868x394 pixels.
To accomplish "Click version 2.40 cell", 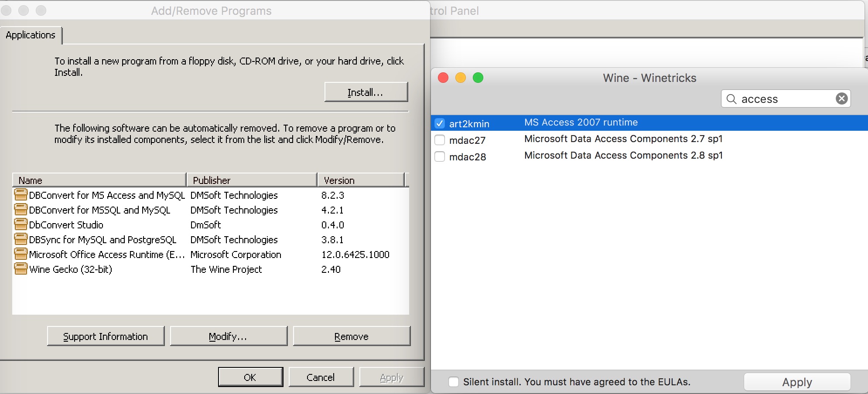I will click(x=331, y=269).
